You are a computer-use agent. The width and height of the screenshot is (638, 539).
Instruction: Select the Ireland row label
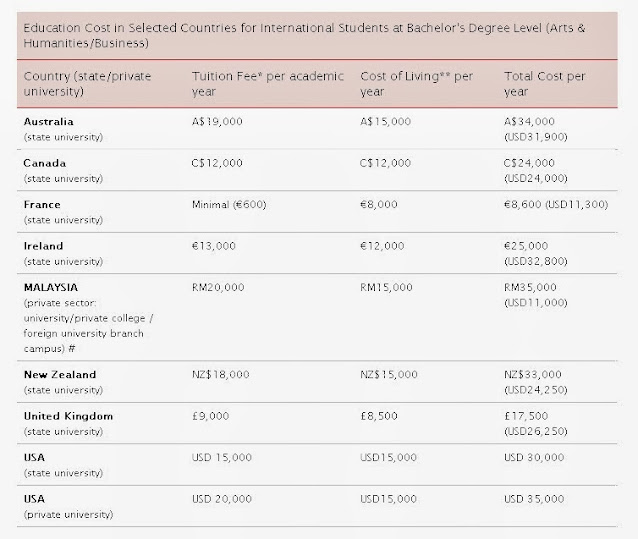pyautogui.click(x=44, y=245)
